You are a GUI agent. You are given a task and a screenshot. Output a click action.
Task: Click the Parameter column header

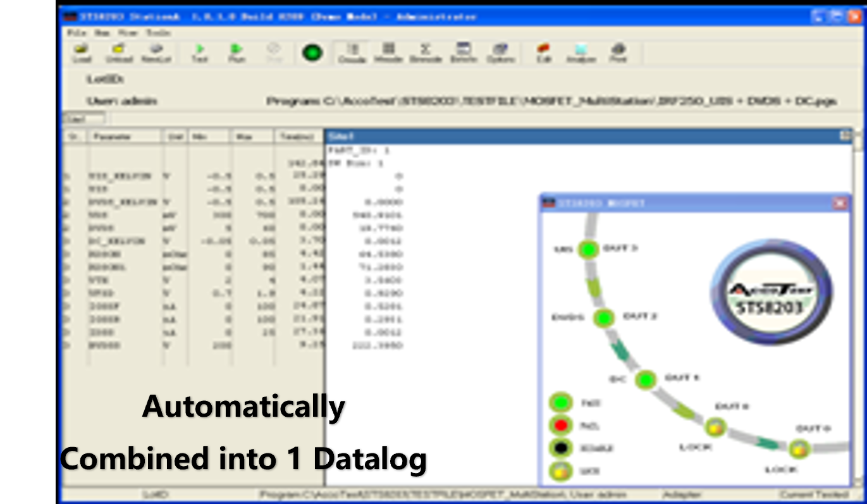pos(125,137)
